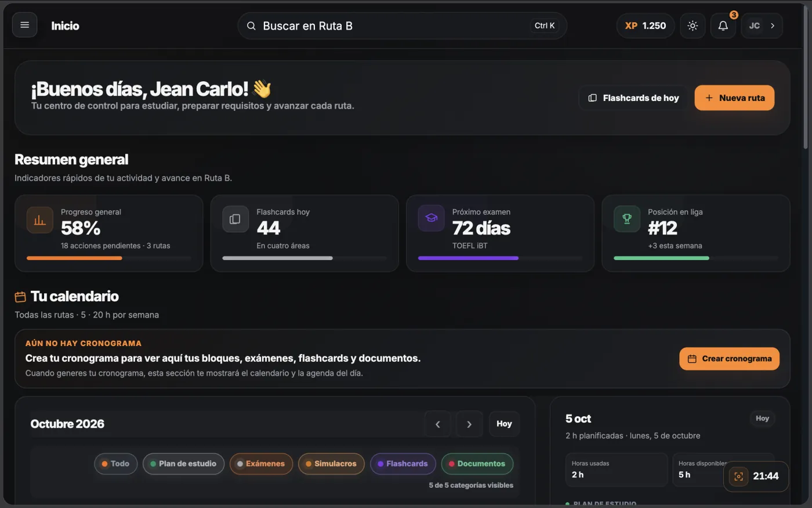Click the Inicio page title
The height and width of the screenshot is (508, 812).
[x=65, y=26]
